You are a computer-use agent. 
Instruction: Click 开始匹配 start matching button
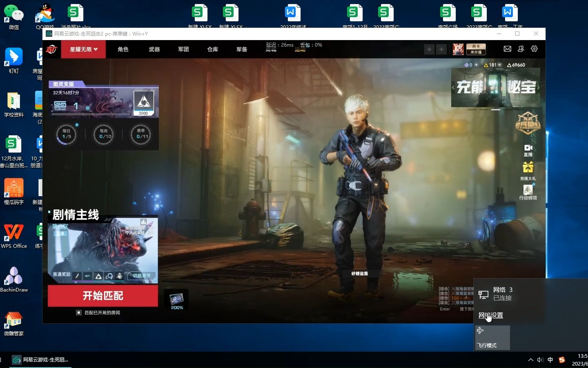click(103, 296)
